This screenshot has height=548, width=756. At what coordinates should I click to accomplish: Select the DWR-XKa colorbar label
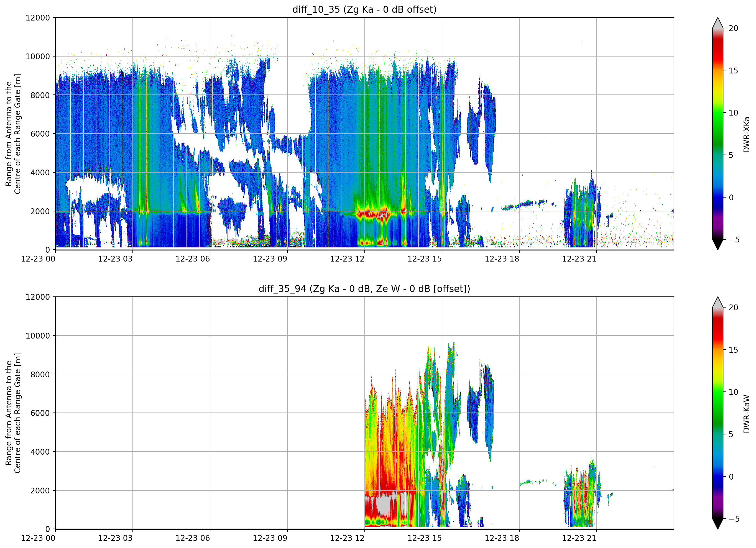point(746,134)
